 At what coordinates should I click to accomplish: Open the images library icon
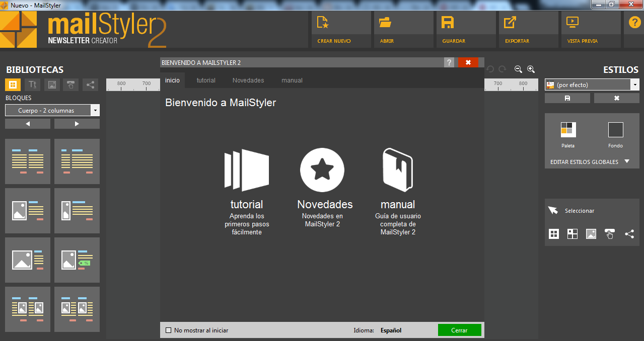[52, 84]
